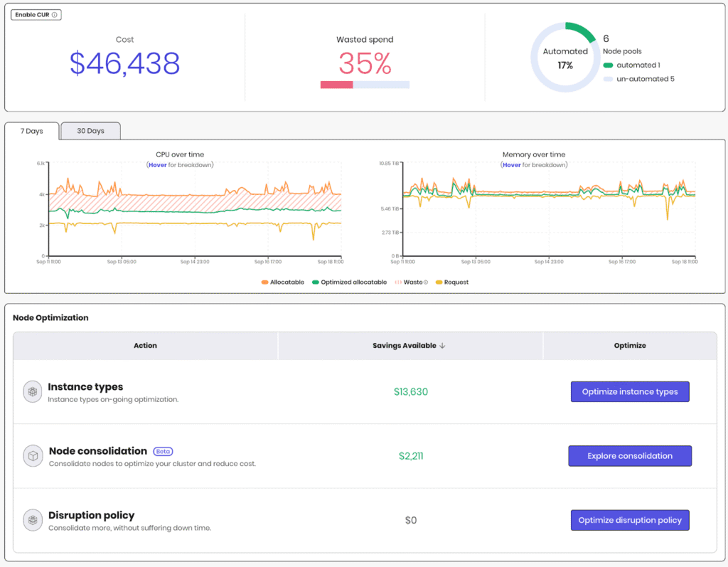Click the Disruption policy row icon
The image size is (728, 567).
pyautogui.click(x=33, y=520)
